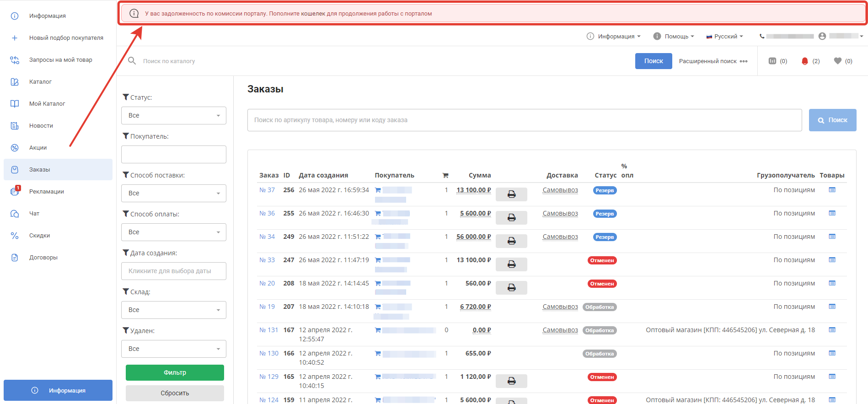This screenshot has width=868, height=404.
Task: Go to Рекламации in the sidebar
Action: pos(46,192)
